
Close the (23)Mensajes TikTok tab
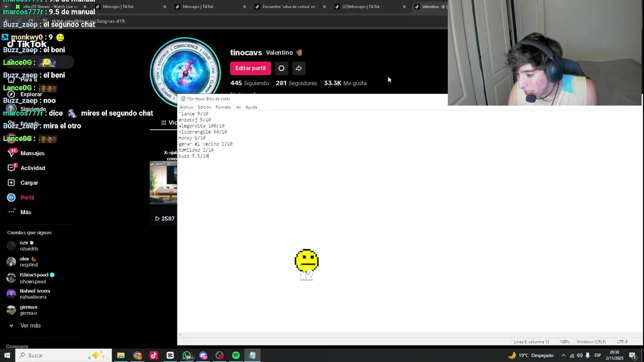(x=404, y=7)
